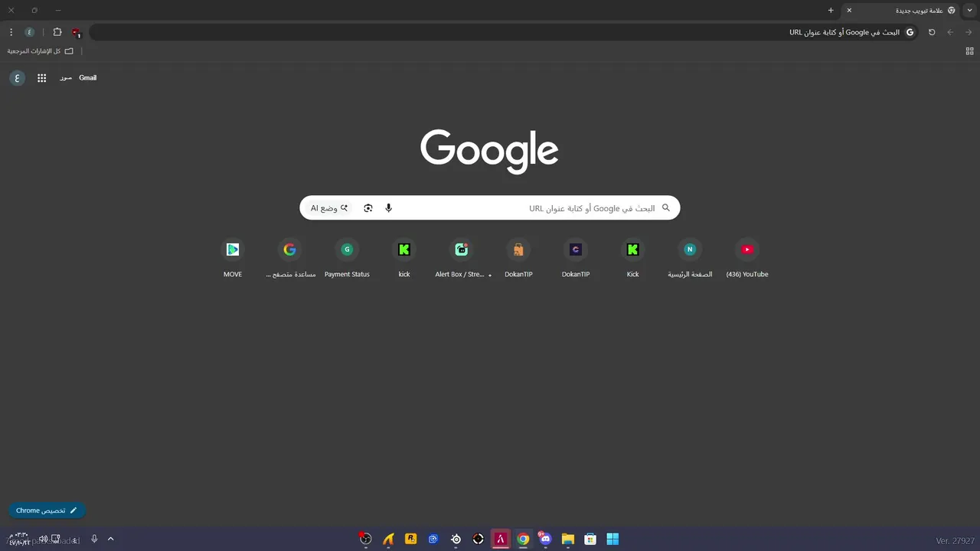Open a new tab with plus button

click(831, 10)
